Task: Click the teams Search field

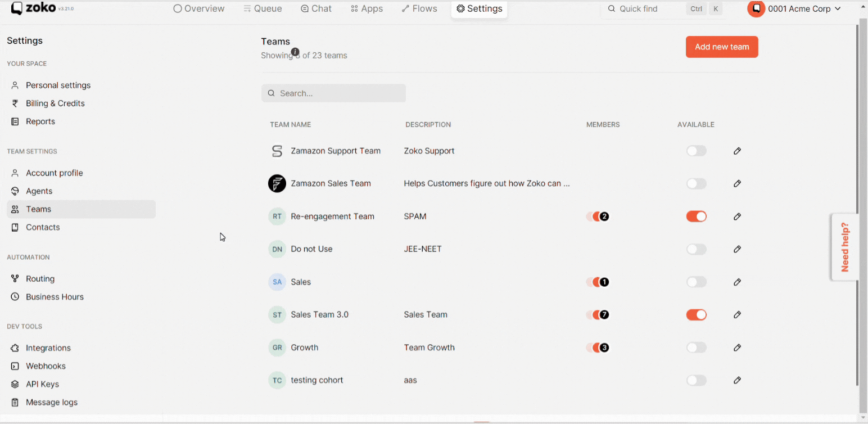Action: [333, 93]
